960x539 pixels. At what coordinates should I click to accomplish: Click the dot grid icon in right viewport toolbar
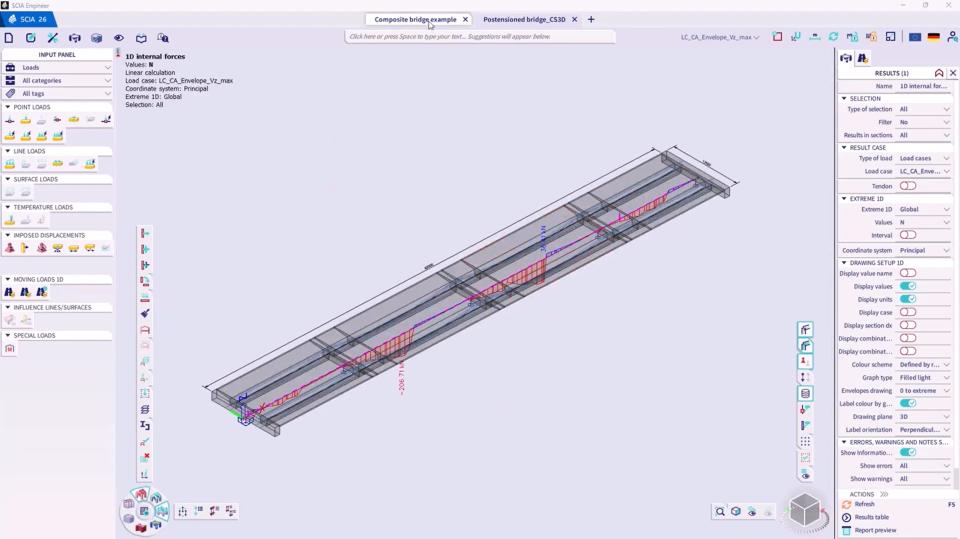(x=805, y=441)
